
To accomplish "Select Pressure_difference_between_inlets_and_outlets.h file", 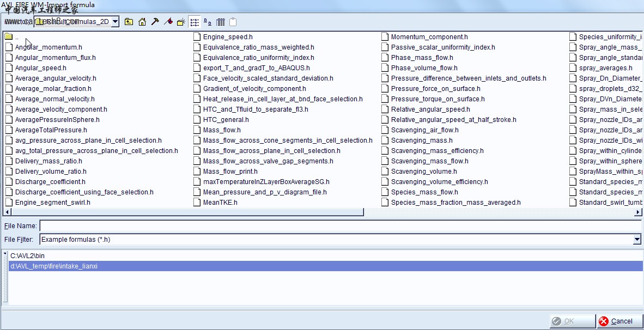I will tap(464, 78).
